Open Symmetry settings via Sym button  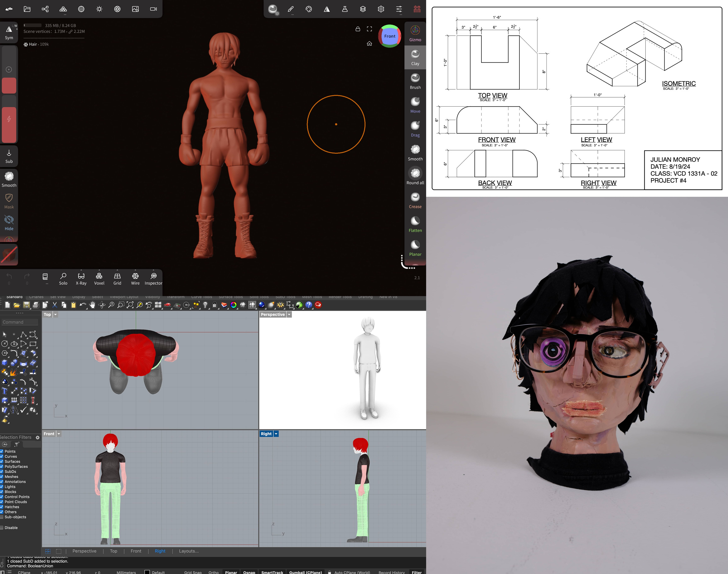click(x=9, y=33)
